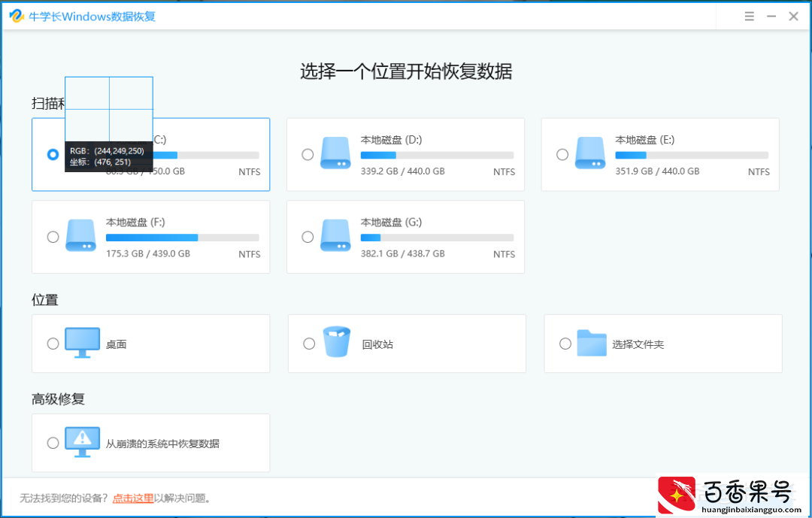Viewport: 812px width, 518px height.
Task: Click the 382.1 GB / 438.7 GB text
Action: coord(403,254)
